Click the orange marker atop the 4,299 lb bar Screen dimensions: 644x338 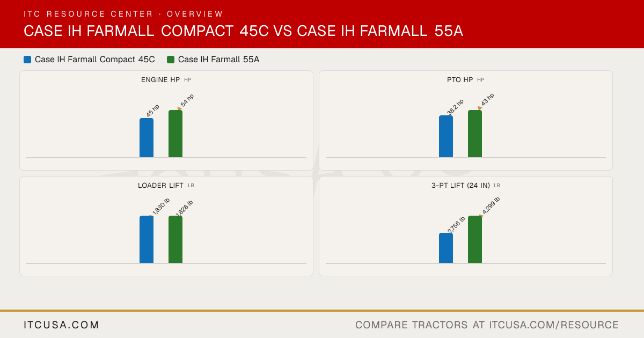click(x=481, y=216)
